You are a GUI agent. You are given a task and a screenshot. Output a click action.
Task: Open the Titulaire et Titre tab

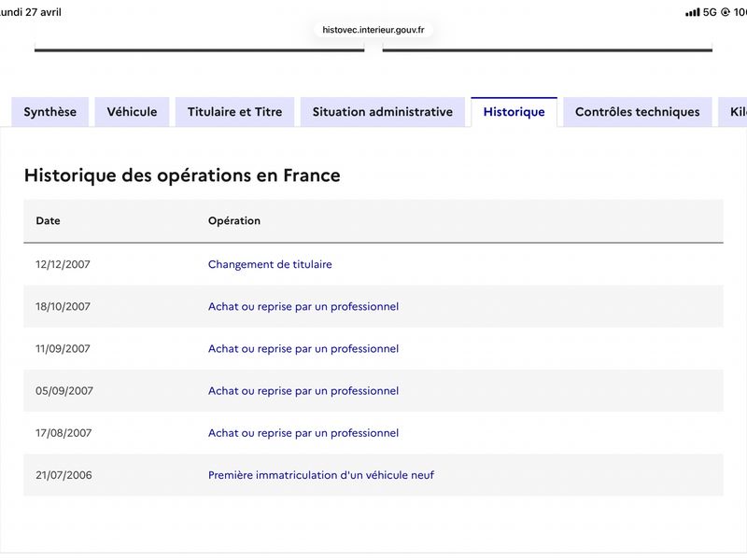point(235,112)
